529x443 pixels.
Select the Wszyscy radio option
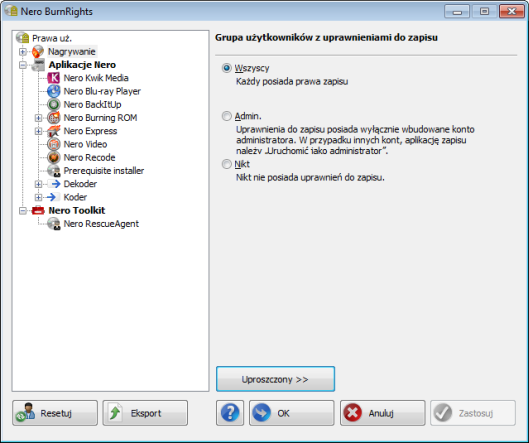coord(226,68)
